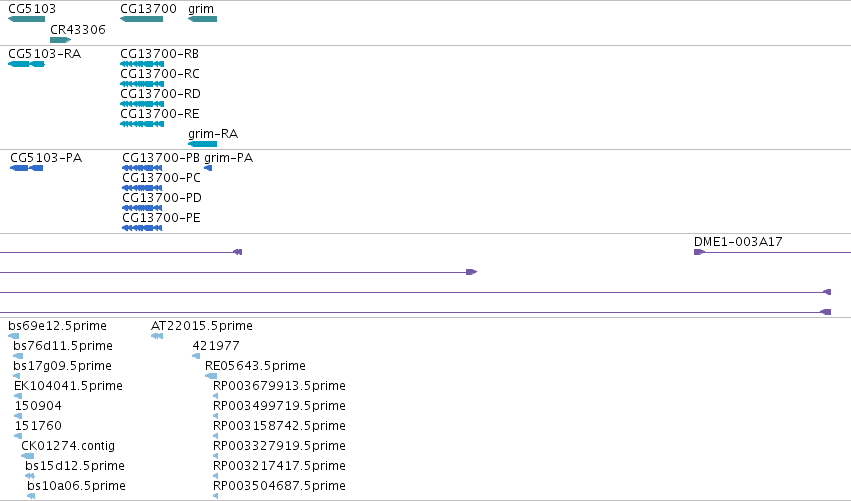Select the grim gene arrow glyph
This screenshot has width=851, height=501.
point(202,19)
